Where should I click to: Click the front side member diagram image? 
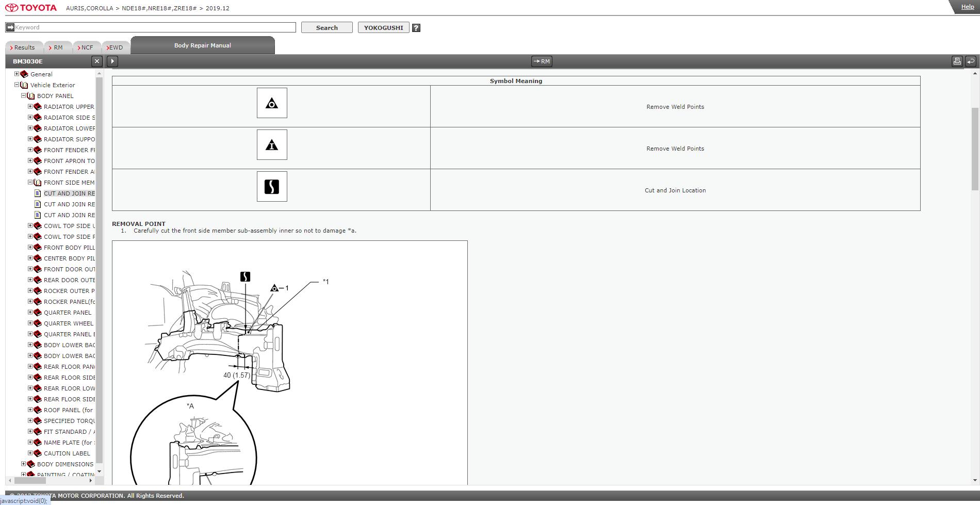290,363
